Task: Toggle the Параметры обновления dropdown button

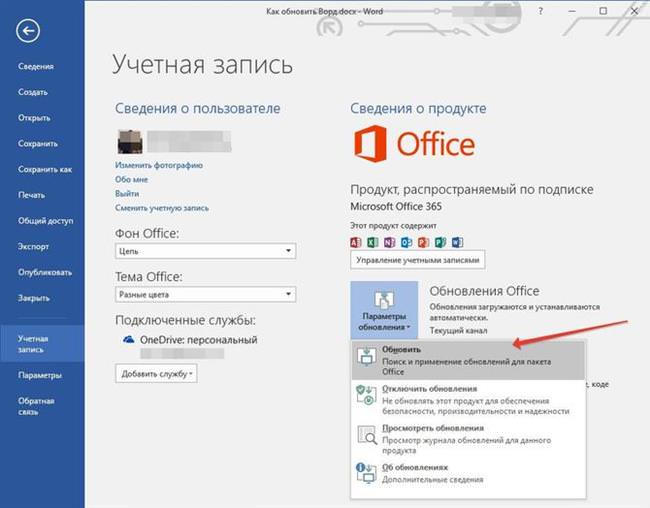Action: tap(384, 311)
